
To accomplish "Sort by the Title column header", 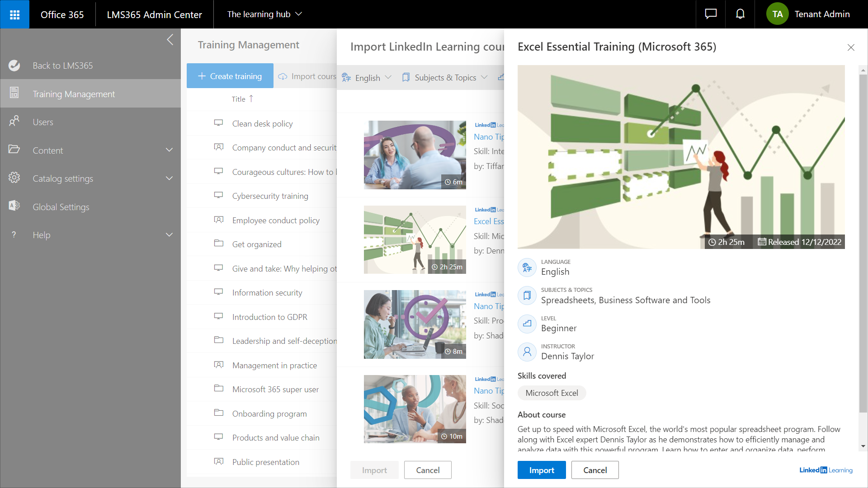I will tap(242, 99).
